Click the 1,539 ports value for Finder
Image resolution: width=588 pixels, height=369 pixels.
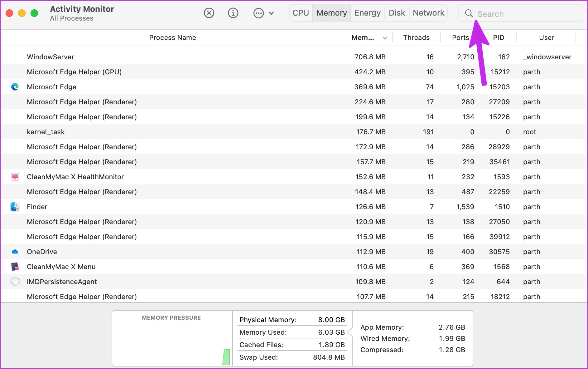[465, 207]
